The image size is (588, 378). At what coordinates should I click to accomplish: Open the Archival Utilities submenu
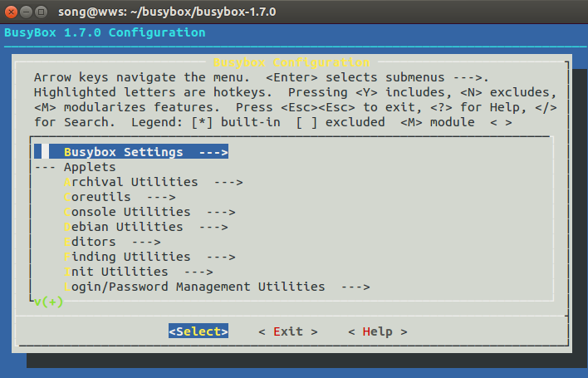point(154,182)
